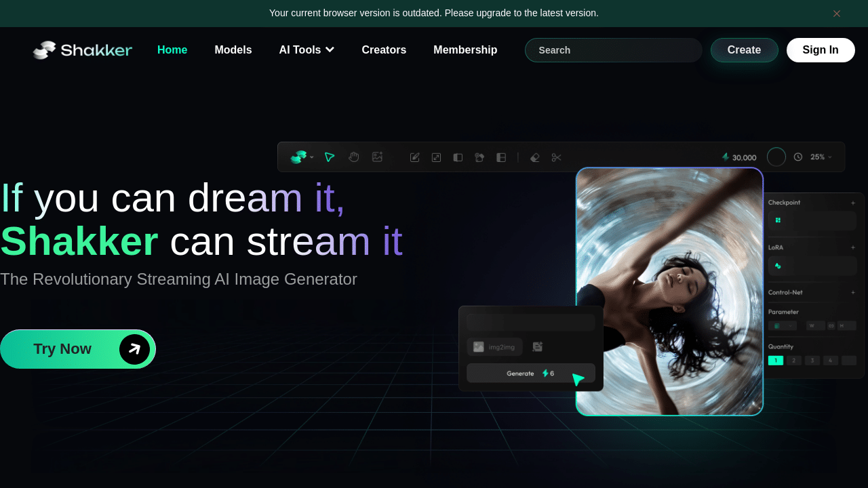The width and height of the screenshot is (868, 488).
Task: Select the Scissors cut tool
Action: coord(556,157)
